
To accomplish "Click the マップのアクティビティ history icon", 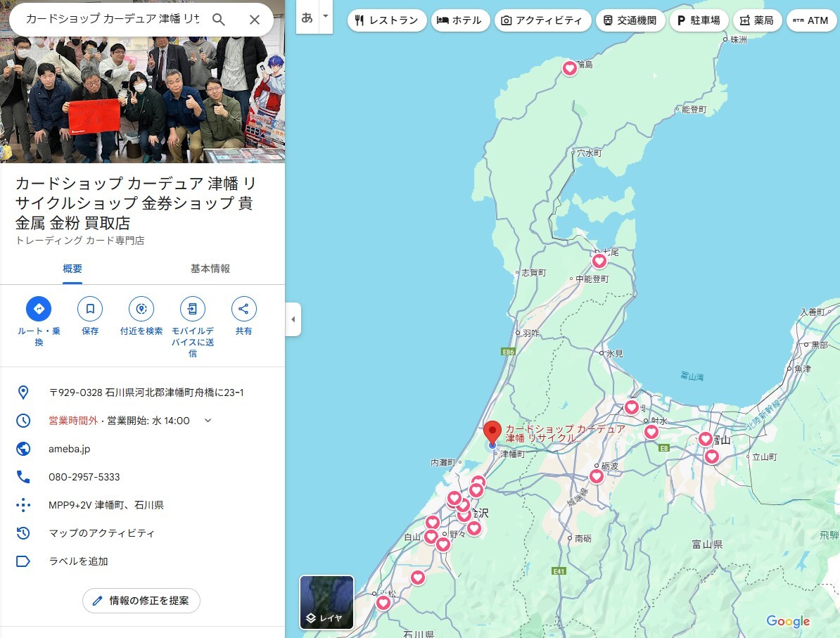I will tap(23, 533).
